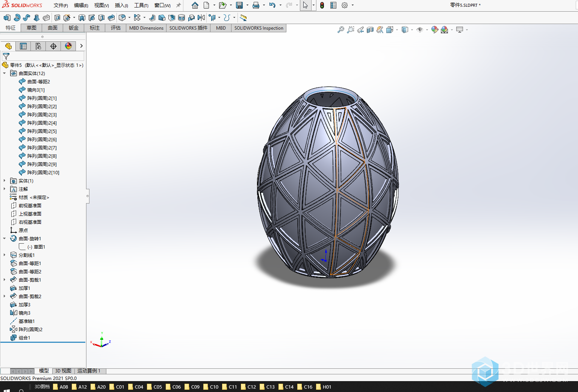Open View Settings monitor dropdown arrow

click(467, 30)
